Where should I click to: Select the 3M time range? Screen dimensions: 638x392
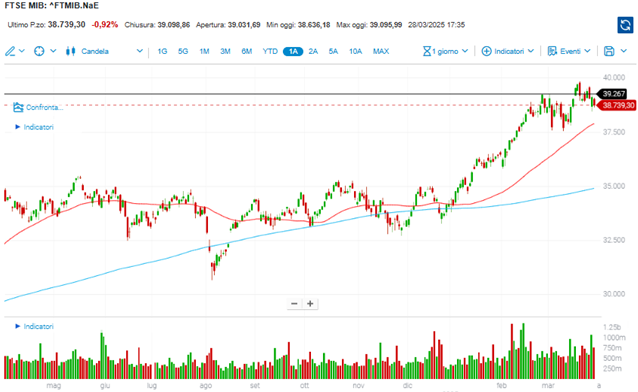(x=225, y=51)
